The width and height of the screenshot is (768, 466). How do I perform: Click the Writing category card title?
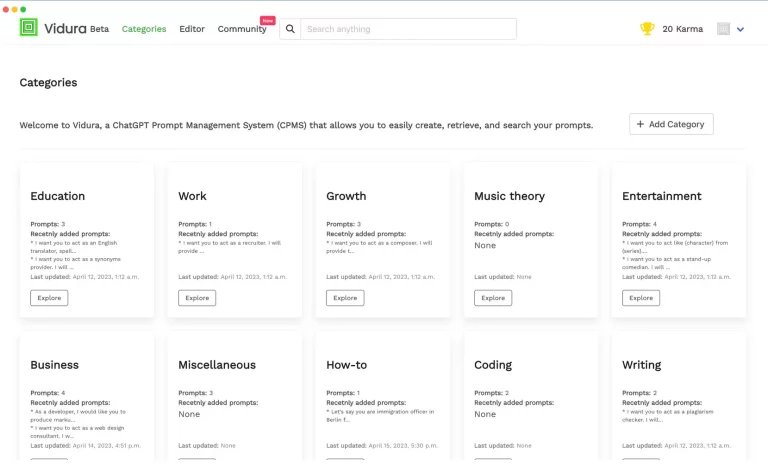641,365
